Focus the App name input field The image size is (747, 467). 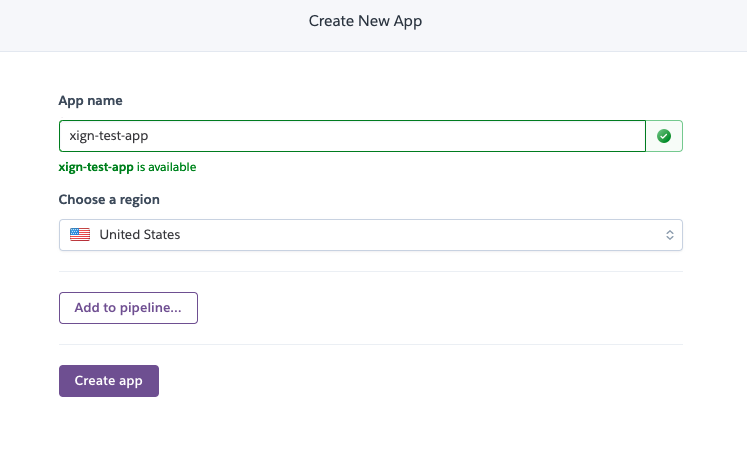click(352, 136)
